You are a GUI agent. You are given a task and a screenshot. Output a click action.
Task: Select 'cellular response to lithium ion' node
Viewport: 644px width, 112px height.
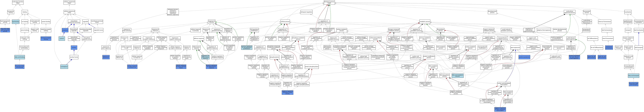pyautogui.click(x=132, y=67)
